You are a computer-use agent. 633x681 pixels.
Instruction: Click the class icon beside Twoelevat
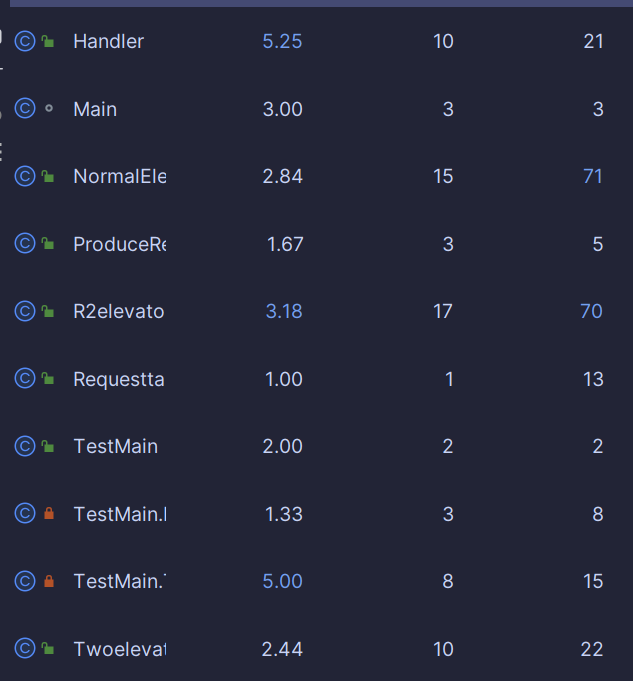click(x=25, y=648)
